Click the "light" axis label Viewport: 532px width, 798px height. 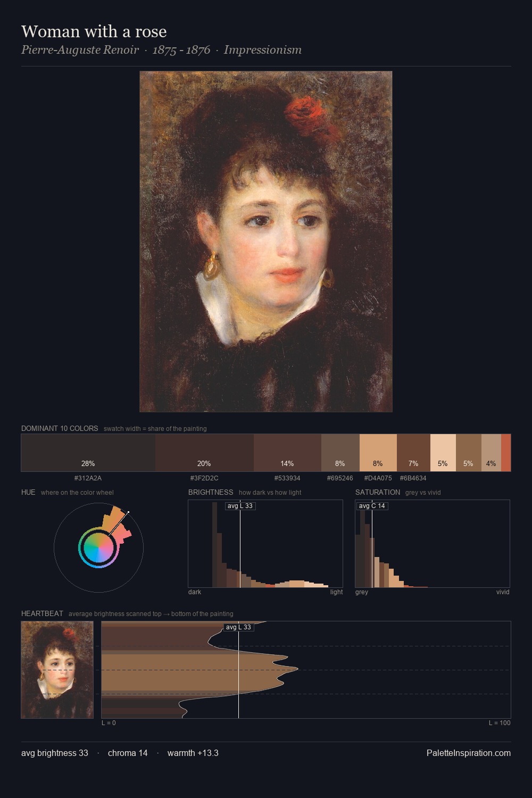coord(337,592)
